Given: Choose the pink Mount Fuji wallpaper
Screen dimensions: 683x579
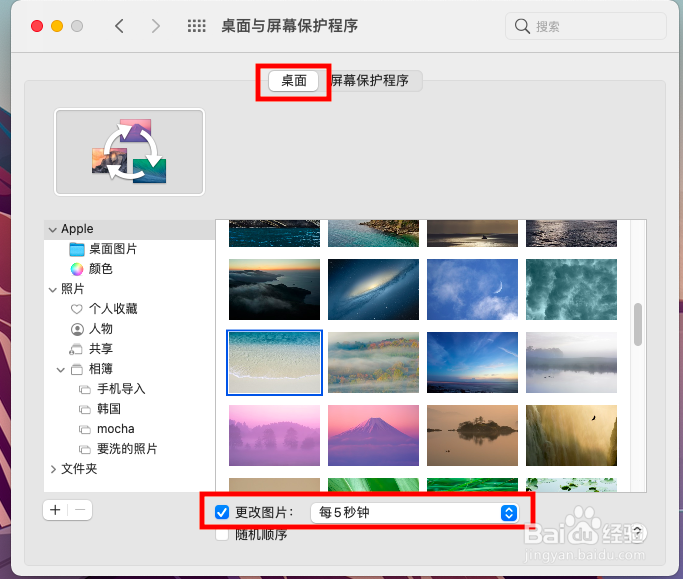Looking at the screenshot, I should coord(373,436).
